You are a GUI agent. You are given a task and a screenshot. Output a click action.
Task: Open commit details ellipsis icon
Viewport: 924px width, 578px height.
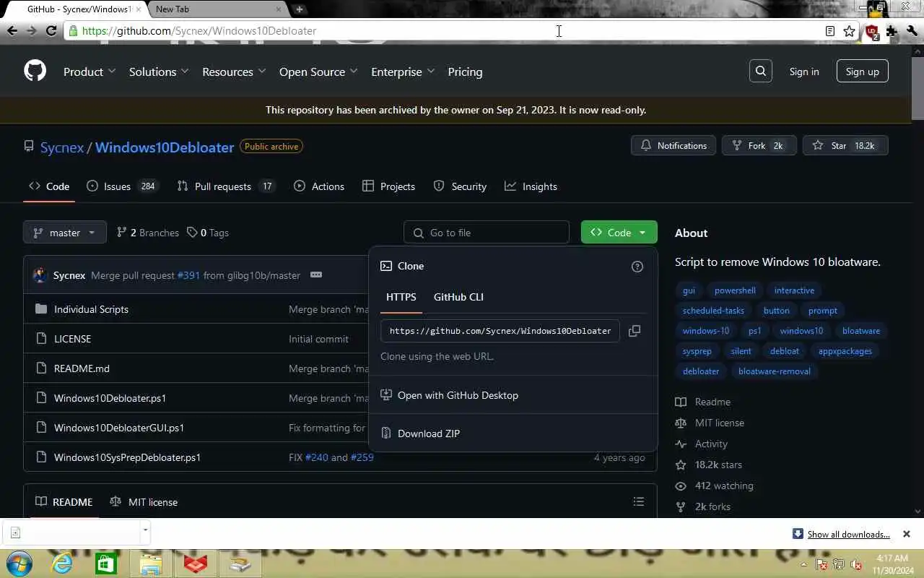click(315, 275)
